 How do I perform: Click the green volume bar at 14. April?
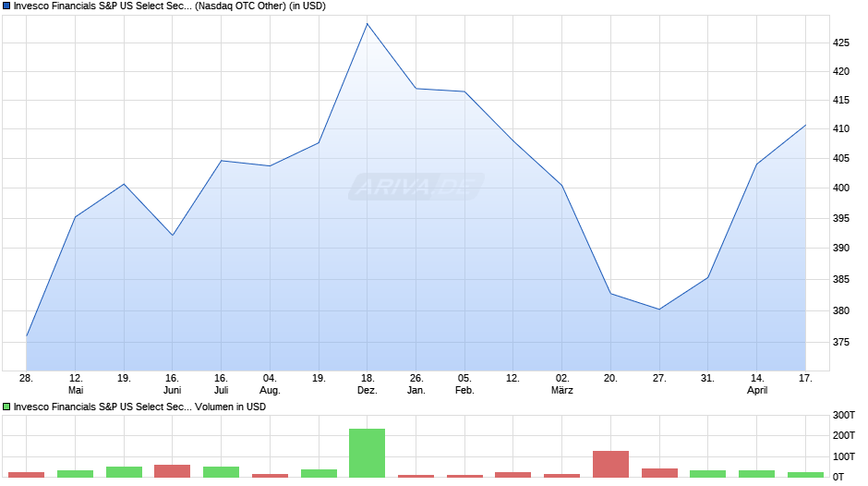[757, 474]
